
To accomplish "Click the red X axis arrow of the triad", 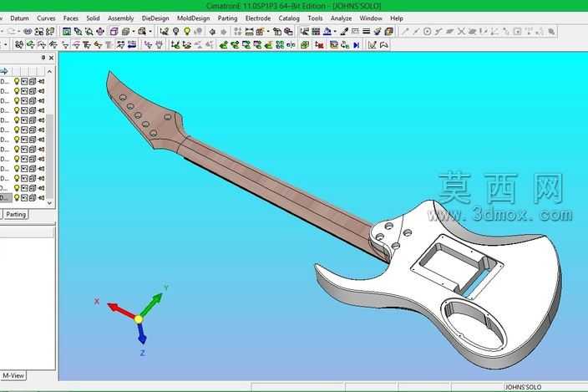I will pyautogui.click(x=120, y=310).
